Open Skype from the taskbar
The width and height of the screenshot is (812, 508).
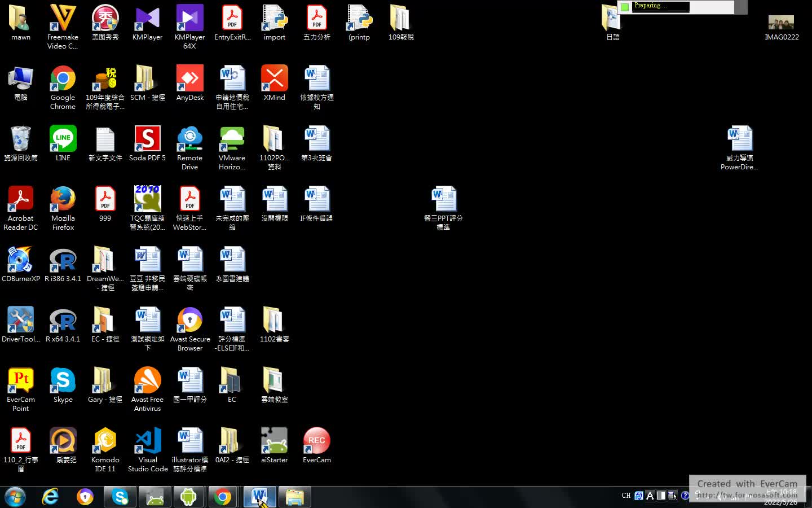click(120, 497)
